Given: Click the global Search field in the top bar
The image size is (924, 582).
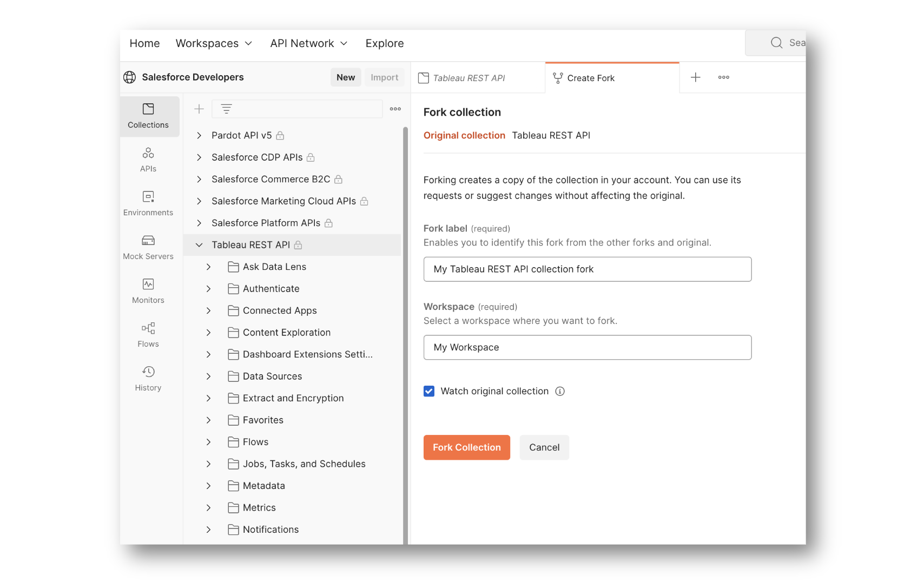Looking at the screenshot, I should tap(776, 43).
